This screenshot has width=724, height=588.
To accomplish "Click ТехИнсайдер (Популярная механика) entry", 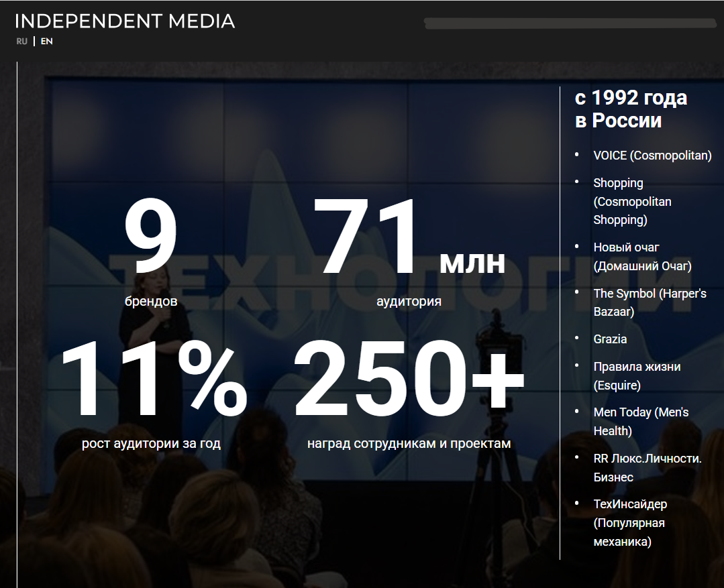I will [630, 522].
